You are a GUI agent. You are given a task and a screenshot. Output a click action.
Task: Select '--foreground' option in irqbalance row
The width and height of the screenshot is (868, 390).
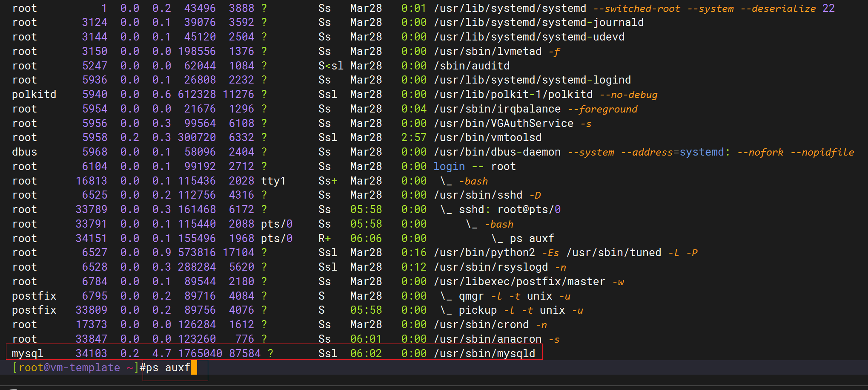603,109
